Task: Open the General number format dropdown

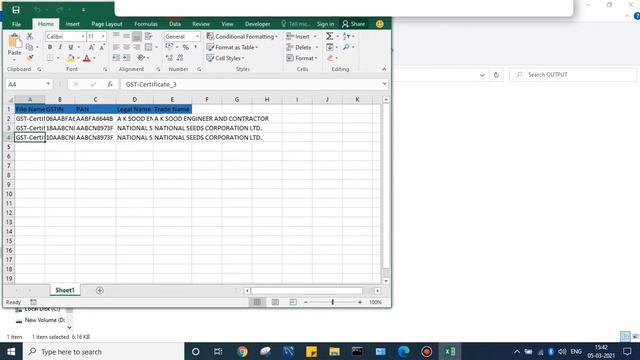Action: click(197, 36)
